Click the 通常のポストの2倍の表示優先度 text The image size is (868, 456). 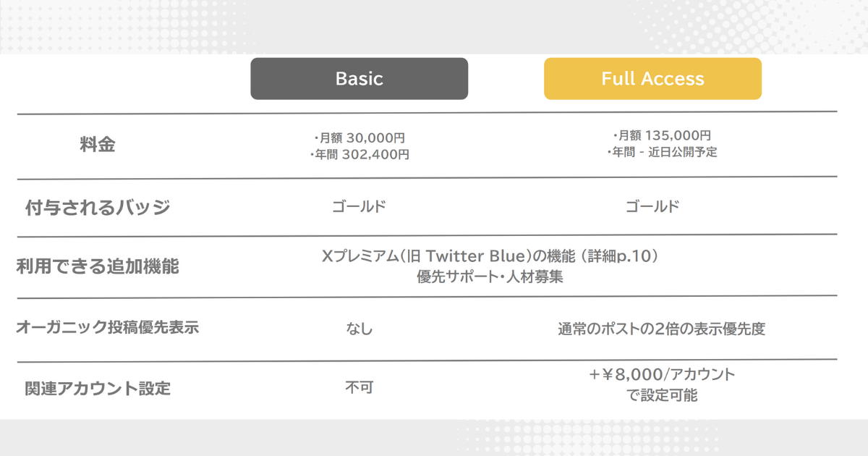point(661,329)
